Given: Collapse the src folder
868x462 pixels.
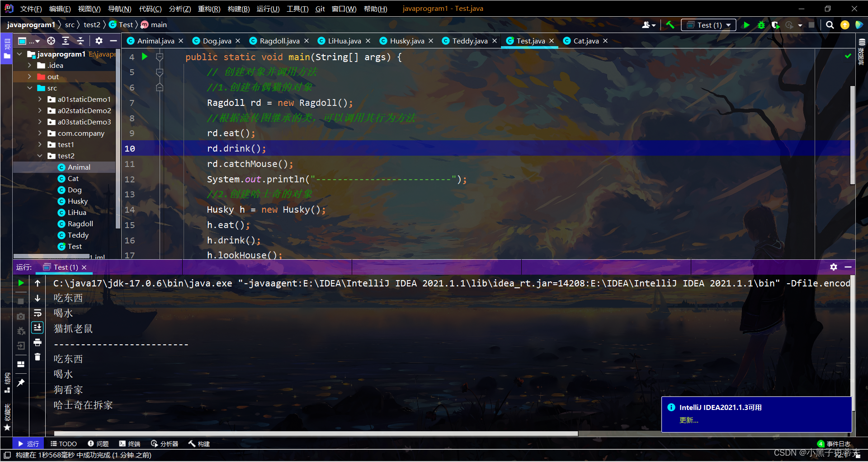Looking at the screenshot, I should (30, 88).
